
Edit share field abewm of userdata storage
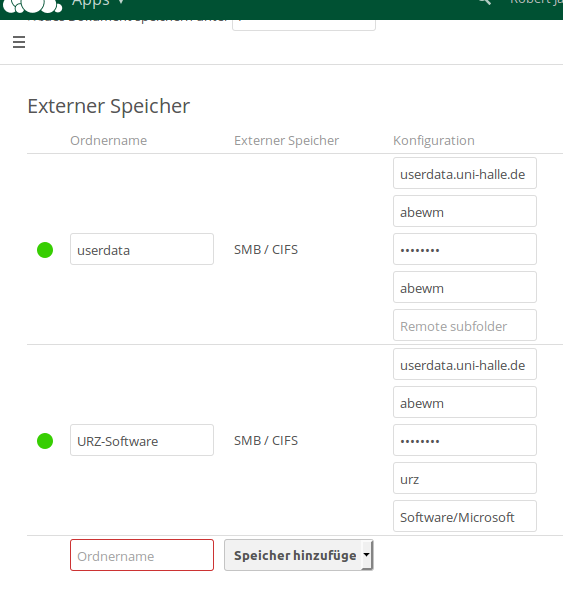[465, 287]
